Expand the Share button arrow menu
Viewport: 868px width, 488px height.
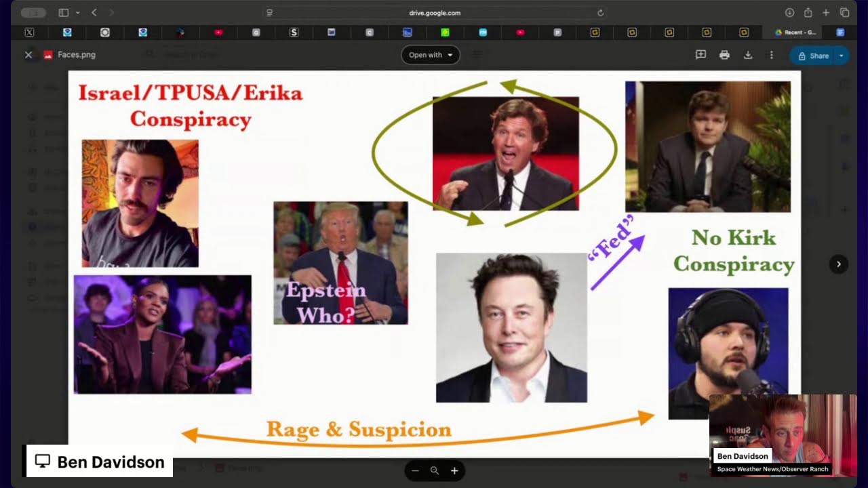842,56
